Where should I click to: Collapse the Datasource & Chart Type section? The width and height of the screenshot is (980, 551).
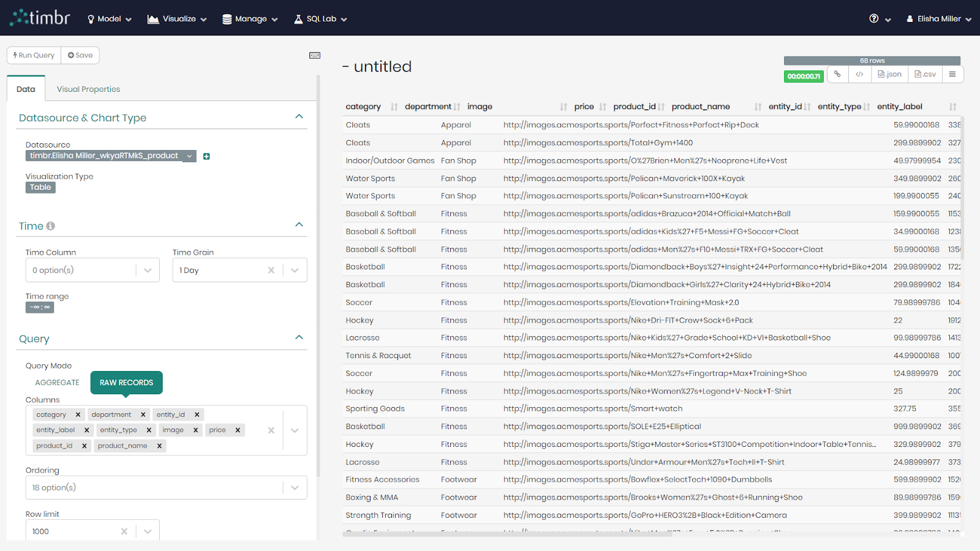point(299,117)
